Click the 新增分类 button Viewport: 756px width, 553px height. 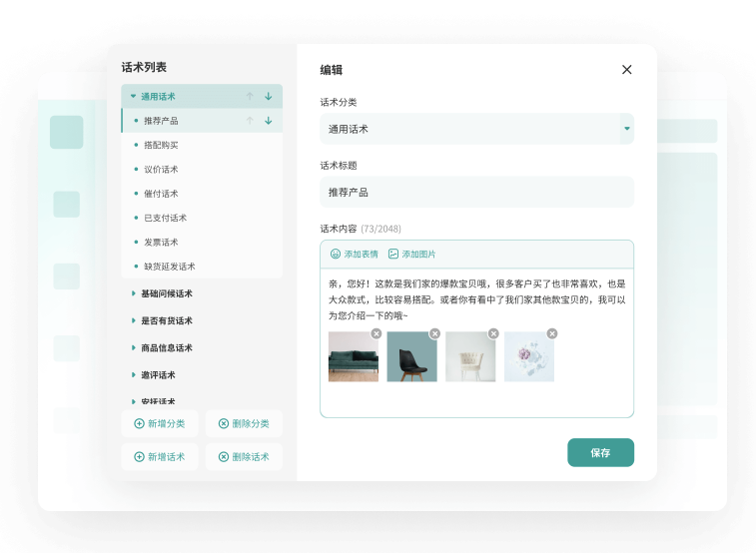point(160,423)
